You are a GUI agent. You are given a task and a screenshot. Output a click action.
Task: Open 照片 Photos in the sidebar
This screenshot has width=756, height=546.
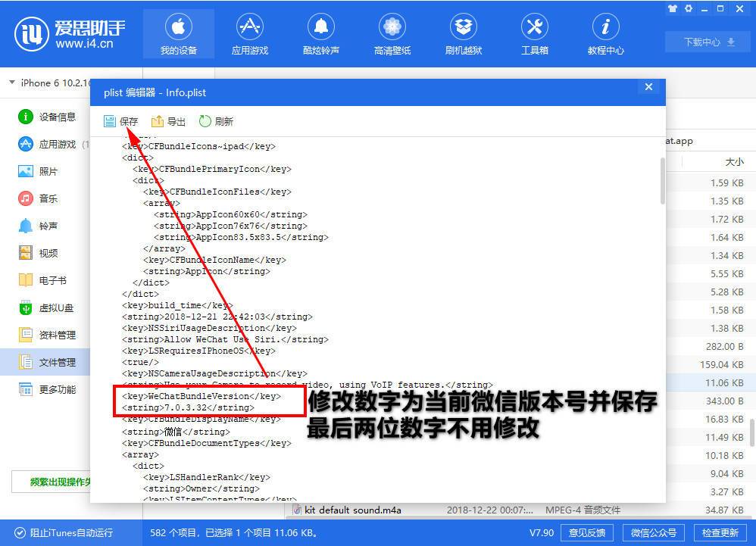[x=47, y=171]
